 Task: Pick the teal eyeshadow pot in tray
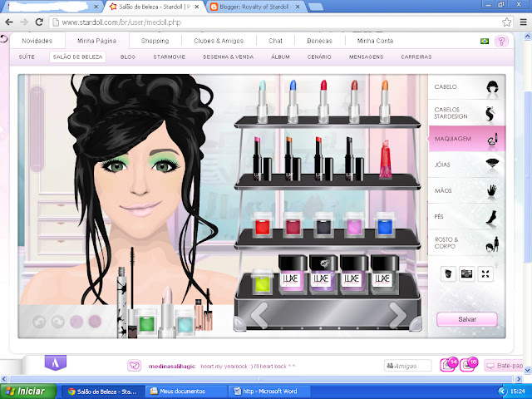click(x=185, y=323)
